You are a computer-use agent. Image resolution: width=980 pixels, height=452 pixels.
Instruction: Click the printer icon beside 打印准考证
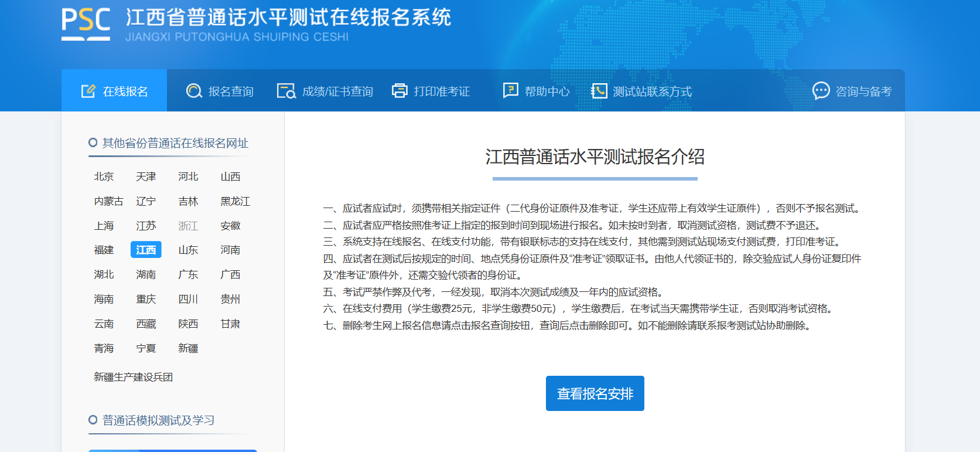coord(399,91)
